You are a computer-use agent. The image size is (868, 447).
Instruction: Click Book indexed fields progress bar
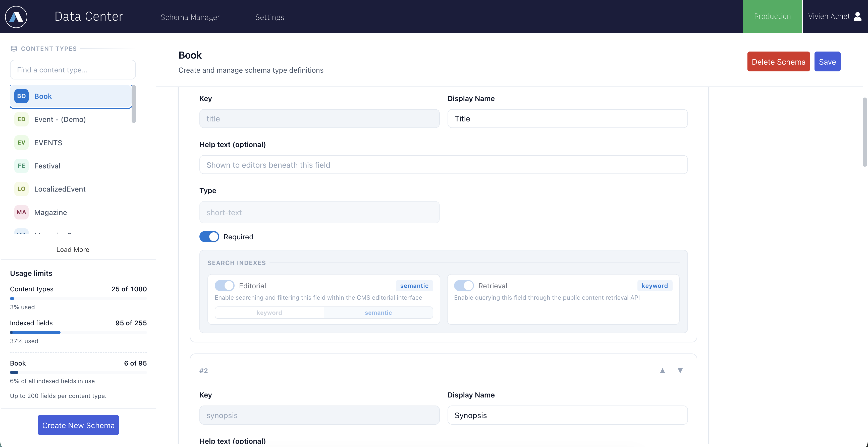tap(78, 373)
